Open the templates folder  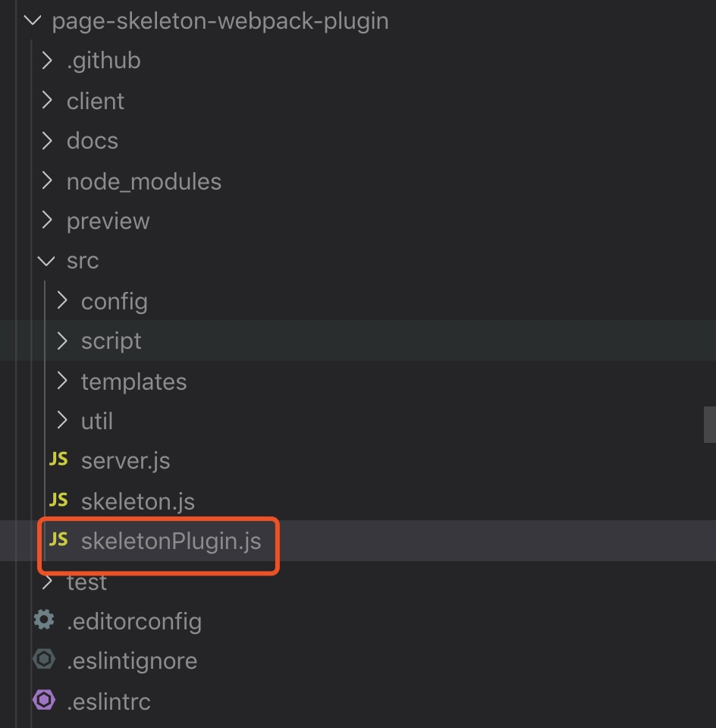pyautogui.click(x=133, y=381)
